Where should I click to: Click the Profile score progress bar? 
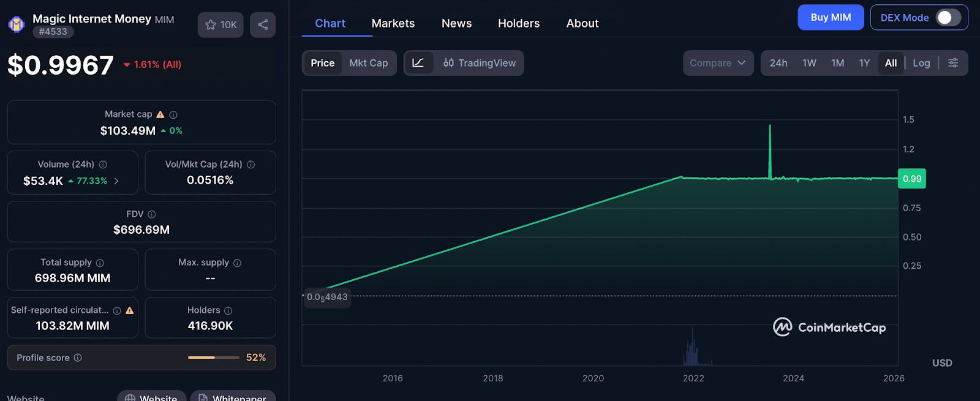214,358
